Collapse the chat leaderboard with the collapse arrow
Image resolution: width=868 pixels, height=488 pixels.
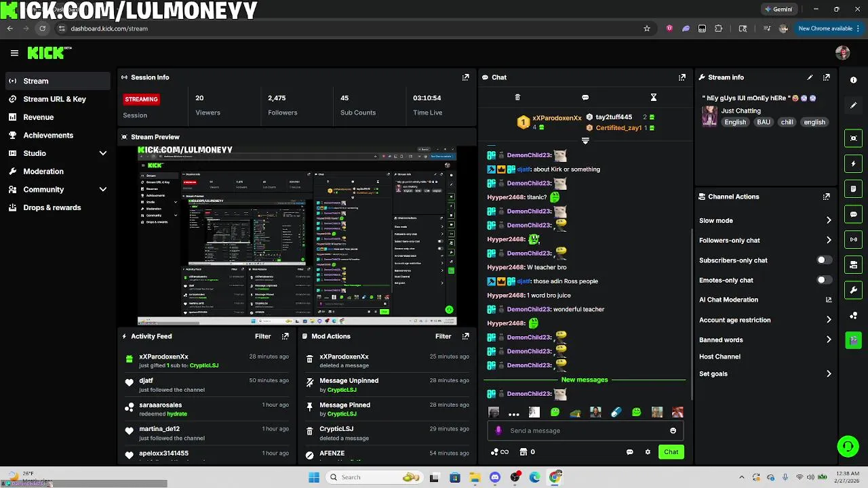click(x=585, y=141)
